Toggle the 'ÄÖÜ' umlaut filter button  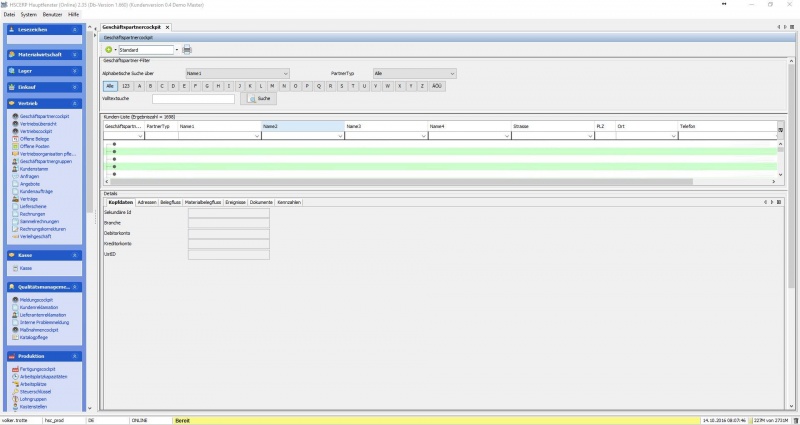pos(437,86)
